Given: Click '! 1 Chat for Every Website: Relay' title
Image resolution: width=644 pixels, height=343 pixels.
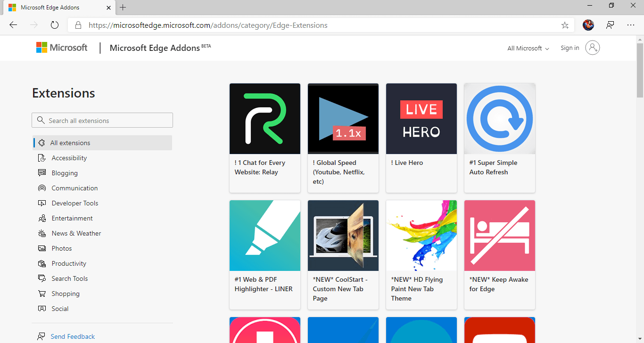Looking at the screenshot, I should point(260,167).
